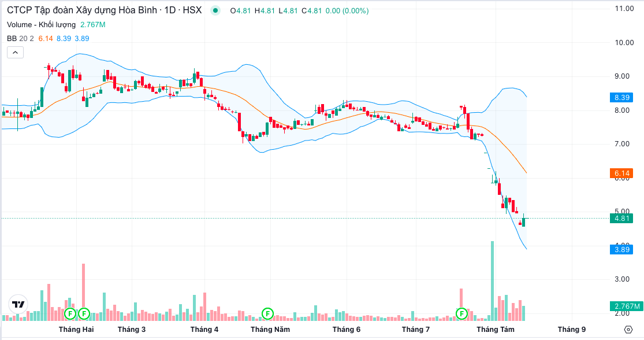Click the green market status dot beside HSX
Image resolution: width=644 pixels, height=340 pixels.
[x=215, y=10]
